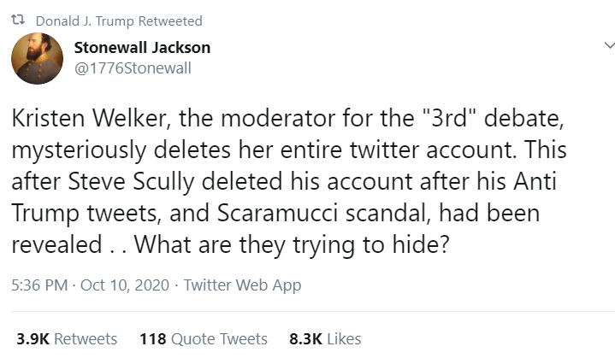The height and width of the screenshot is (364, 615).
Task: View the 3.9K Retweets list
Action: pyautogui.click(x=67, y=339)
